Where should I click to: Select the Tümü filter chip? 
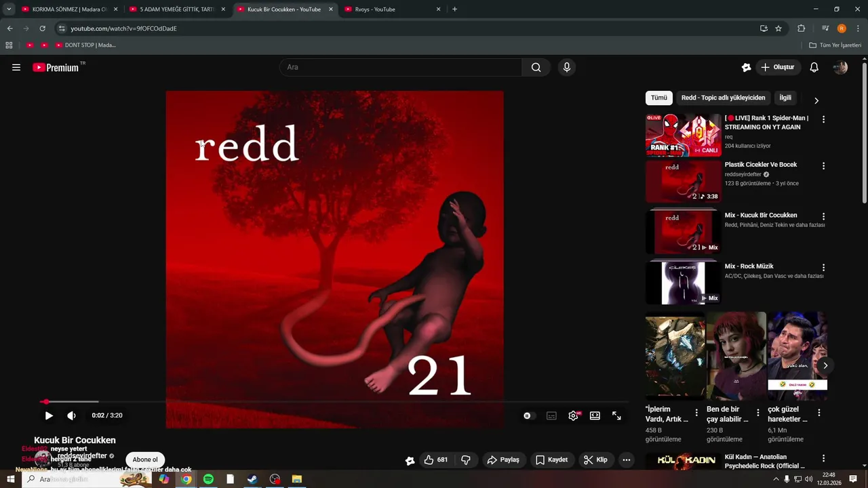[659, 98]
